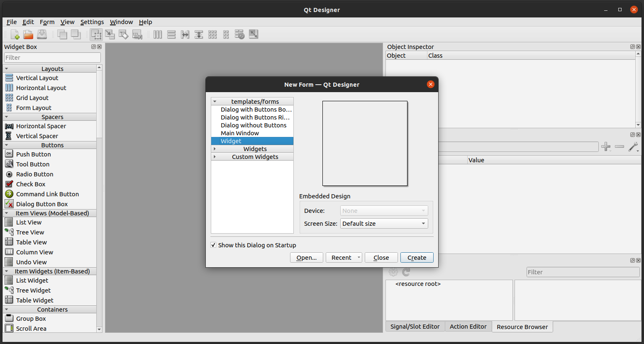The height and width of the screenshot is (344, 644).
Task: Click the New form toolbar icon
Action: point(15,34)
